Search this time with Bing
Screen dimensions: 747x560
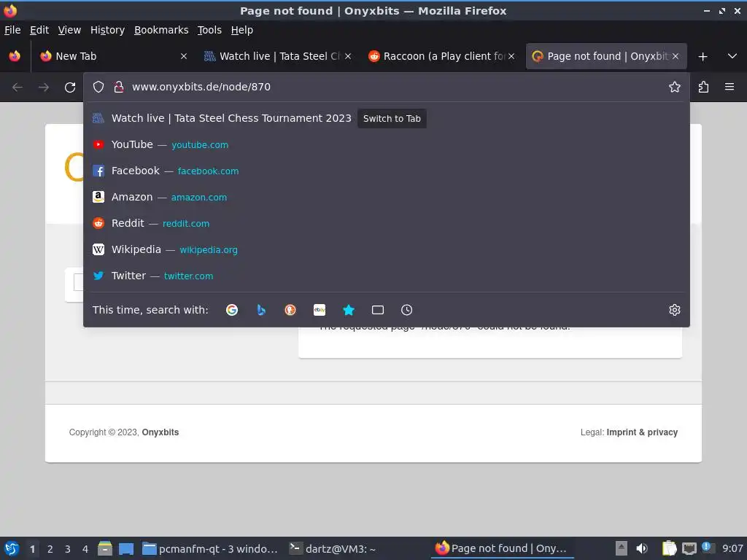(x=261, y=310)
